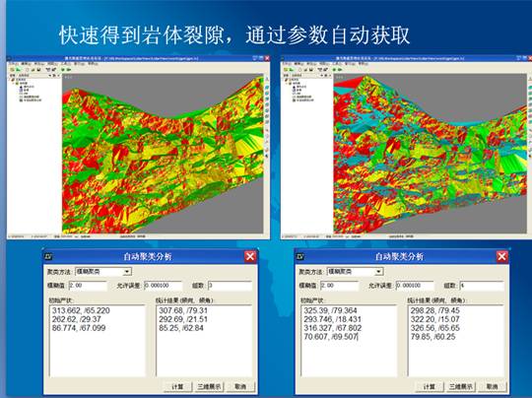The image size is (532, 398).
Task: Click 取消 in the 3-group clustering dialog
Action: 240,386
